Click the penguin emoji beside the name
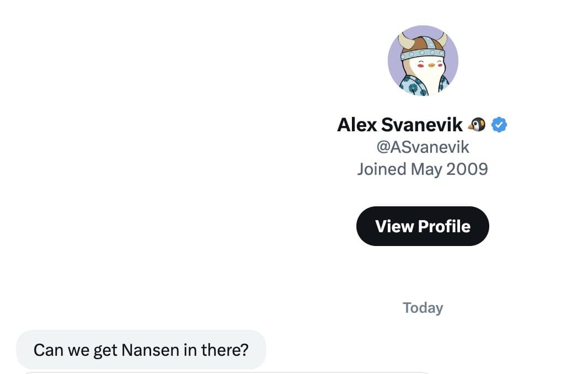The height and width of the screenshot is (374, 588). (477, 125)
